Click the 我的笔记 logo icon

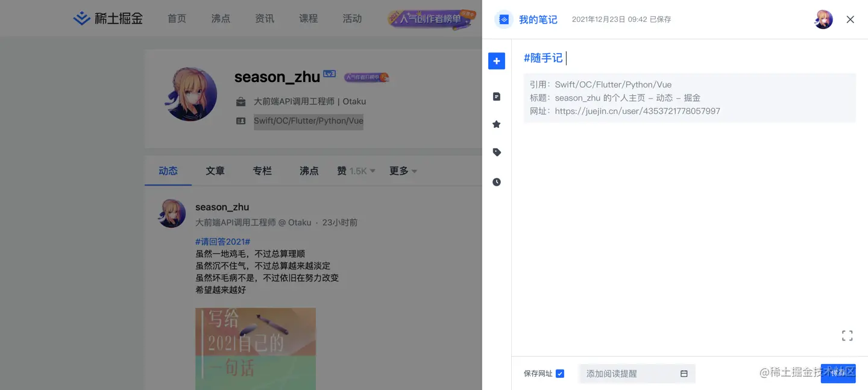pos(504,19)
